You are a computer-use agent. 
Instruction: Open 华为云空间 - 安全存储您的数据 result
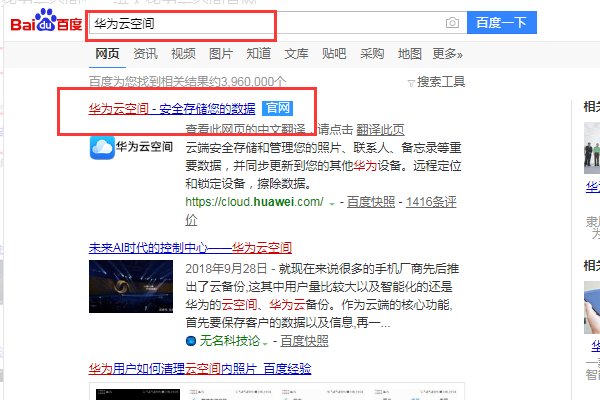point(172,109)
